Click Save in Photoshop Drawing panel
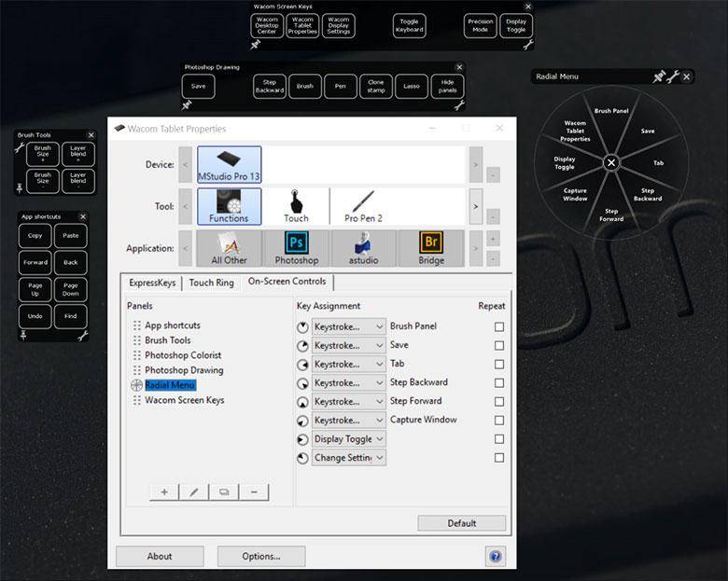The image size is (728, 581). [198, 87]
